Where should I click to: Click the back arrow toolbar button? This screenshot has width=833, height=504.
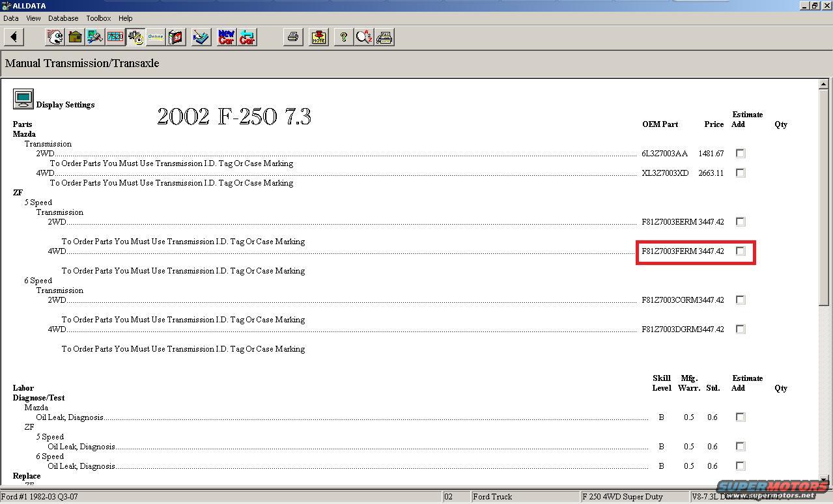coord(14,37)
